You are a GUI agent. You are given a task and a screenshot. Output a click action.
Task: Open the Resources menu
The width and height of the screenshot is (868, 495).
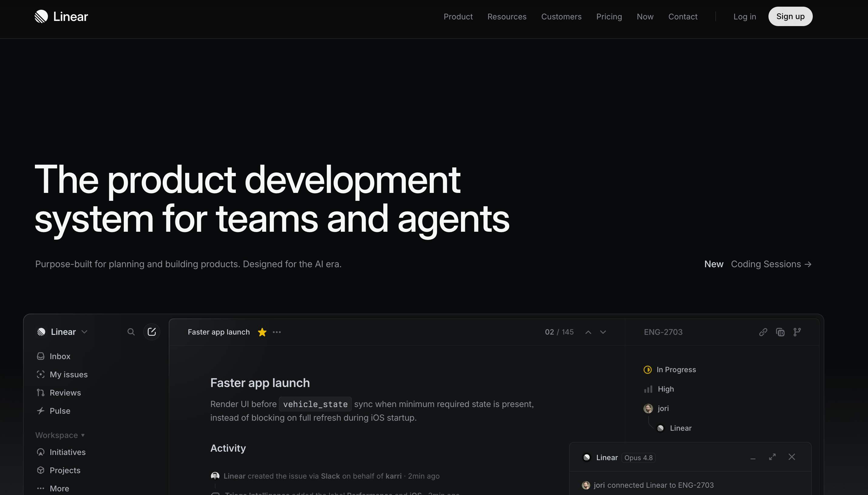[507, 16]
